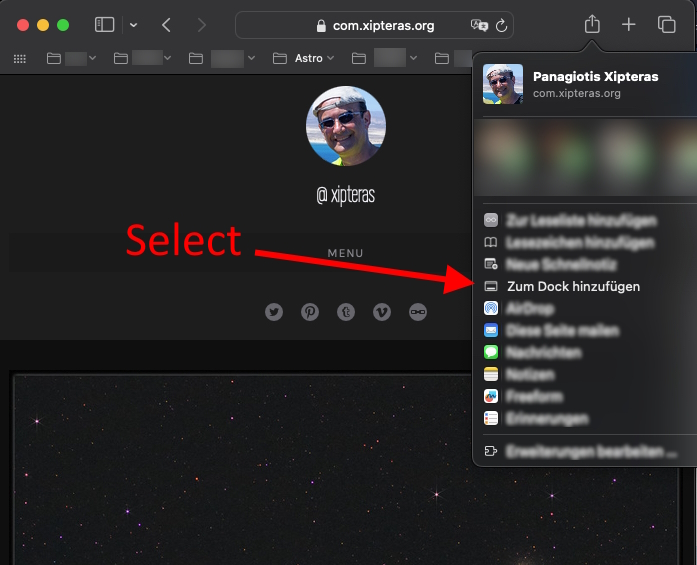Focus the com.xipteras.org address field
Image resolution: width=697 pixels, height=565 pixels.
[374, 25]
